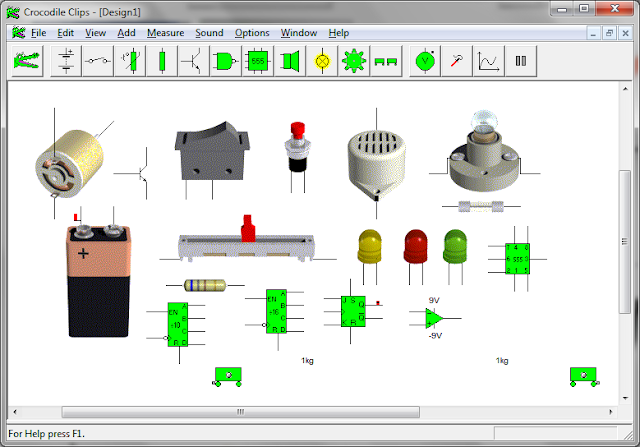Select the voltmeter toolbar icon
This screenshot has height=447, width=640.
[425, 61]
